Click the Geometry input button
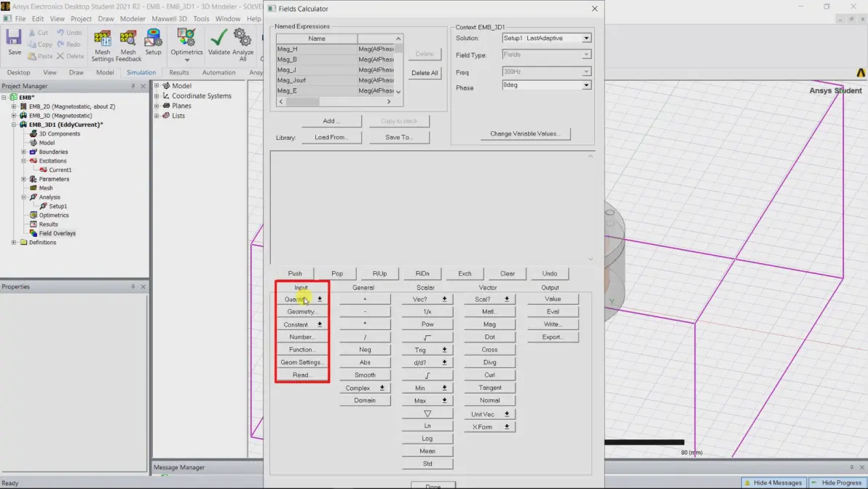Viewport: 868px width, 489px height. tap(301, 312)
